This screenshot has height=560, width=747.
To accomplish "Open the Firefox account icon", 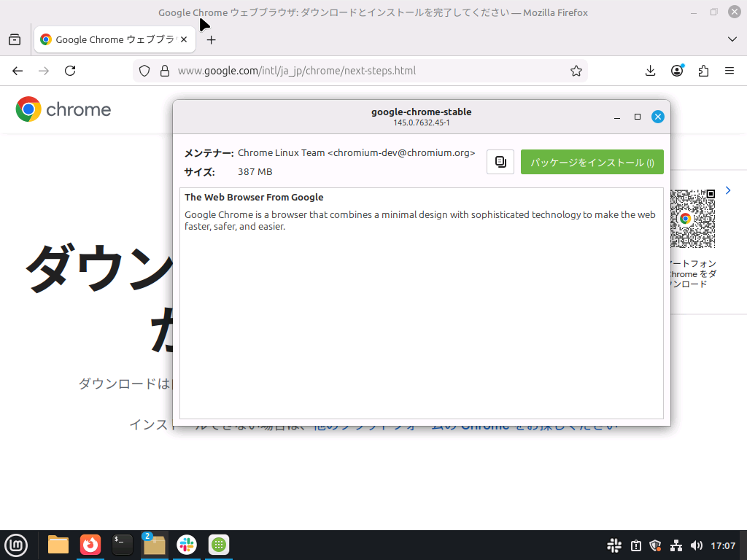I will (676, 71).
